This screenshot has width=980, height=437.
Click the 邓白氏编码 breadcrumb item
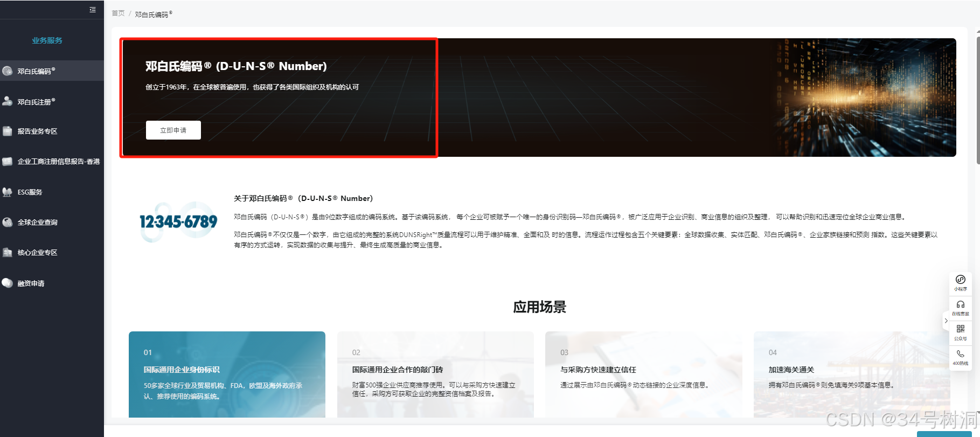154,14
